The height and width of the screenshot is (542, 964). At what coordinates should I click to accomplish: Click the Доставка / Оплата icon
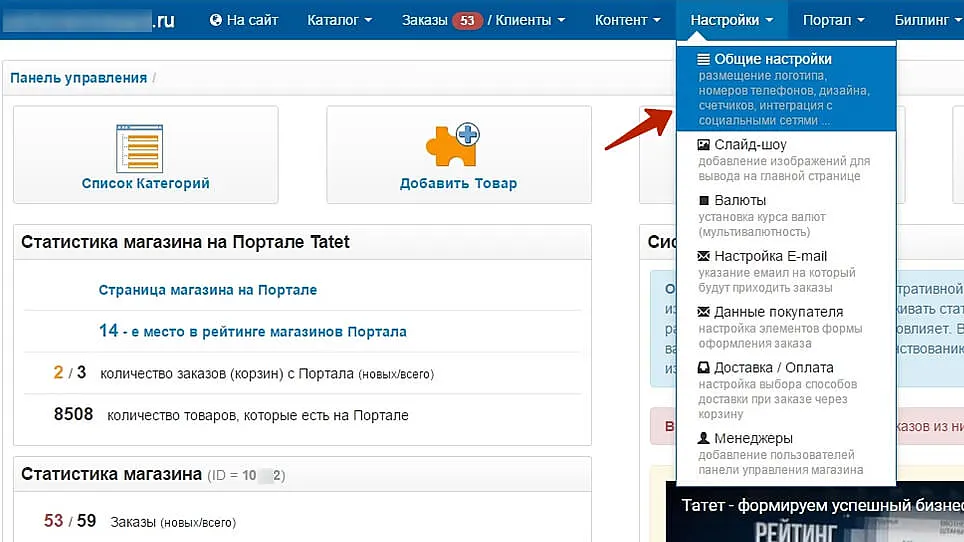pyautogui.click(x=704, y=368)
